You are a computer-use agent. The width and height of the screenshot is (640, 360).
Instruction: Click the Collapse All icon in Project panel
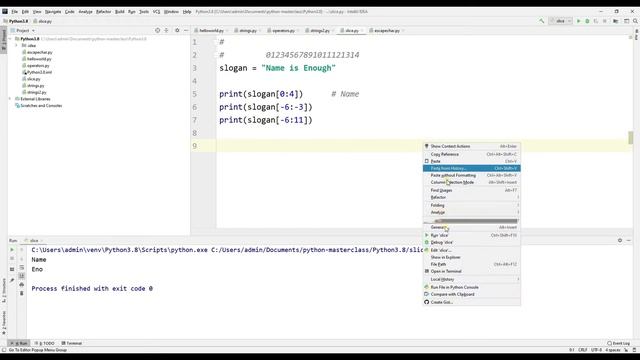pyautogui.click(x=166, y=30)
